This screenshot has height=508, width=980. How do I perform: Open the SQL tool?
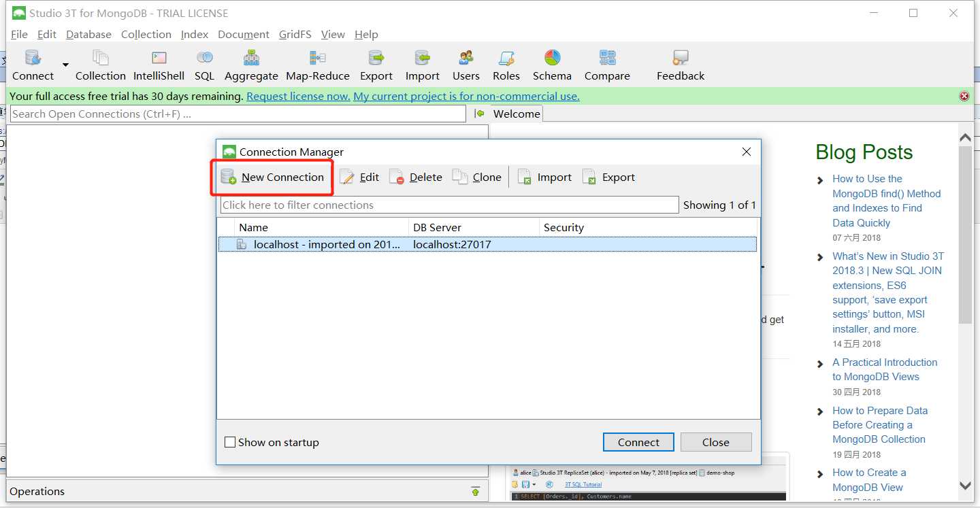204,65
